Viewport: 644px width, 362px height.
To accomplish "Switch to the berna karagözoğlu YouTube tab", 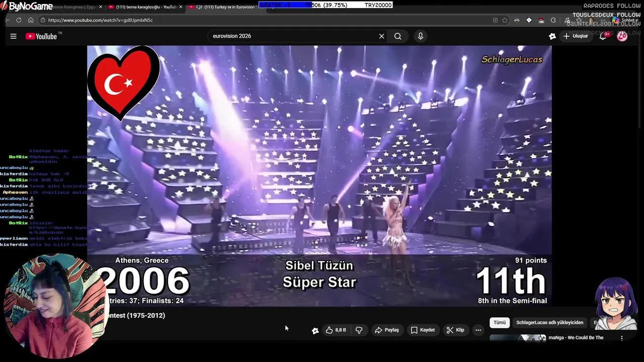I will coord(146,7).
